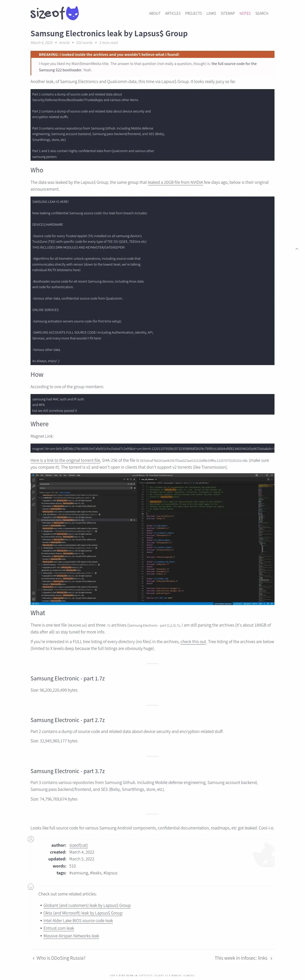This screenshot has width=305, height=980.
Task: Click the 'Where' section heading
Action: click(40, 424)
